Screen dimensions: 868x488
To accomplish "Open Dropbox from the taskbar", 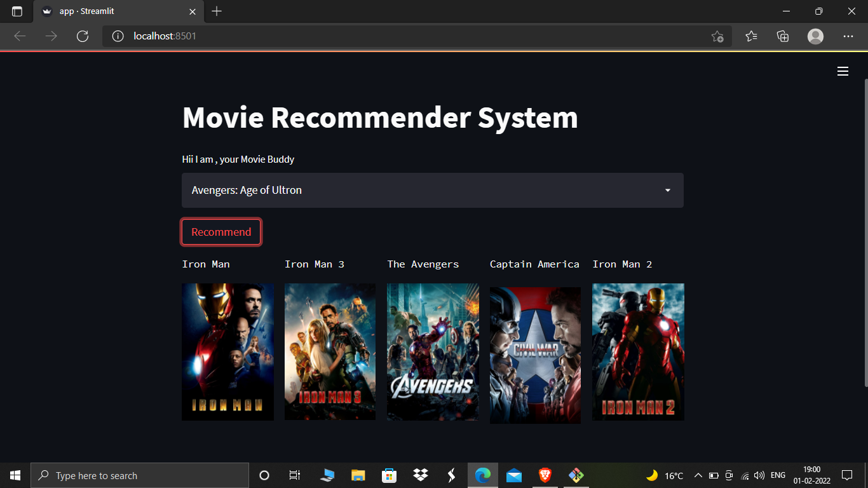I will [420, 475].
